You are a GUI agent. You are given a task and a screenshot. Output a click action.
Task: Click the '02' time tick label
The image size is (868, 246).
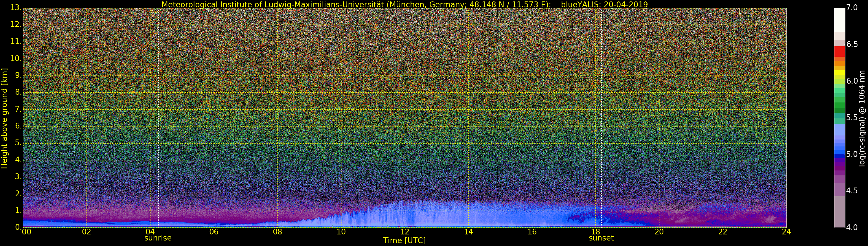pyautogui.click(x=87, y=232)
